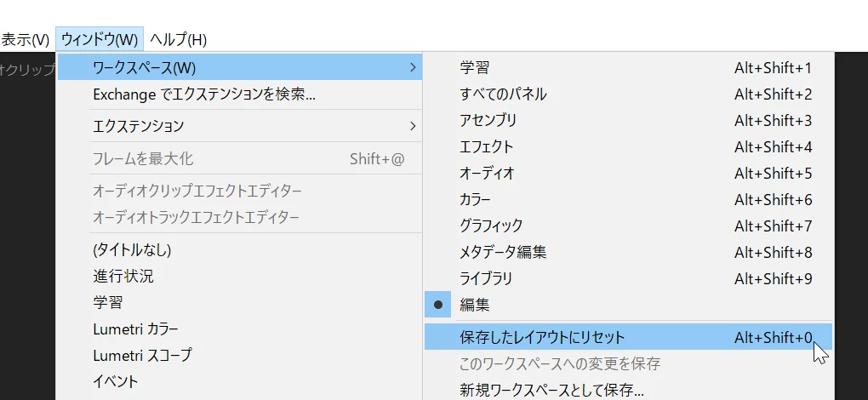Viewport: 868px width, 400px height.
Task: Open the ウィンドウ(W) menu
Action: pos(100,40)
